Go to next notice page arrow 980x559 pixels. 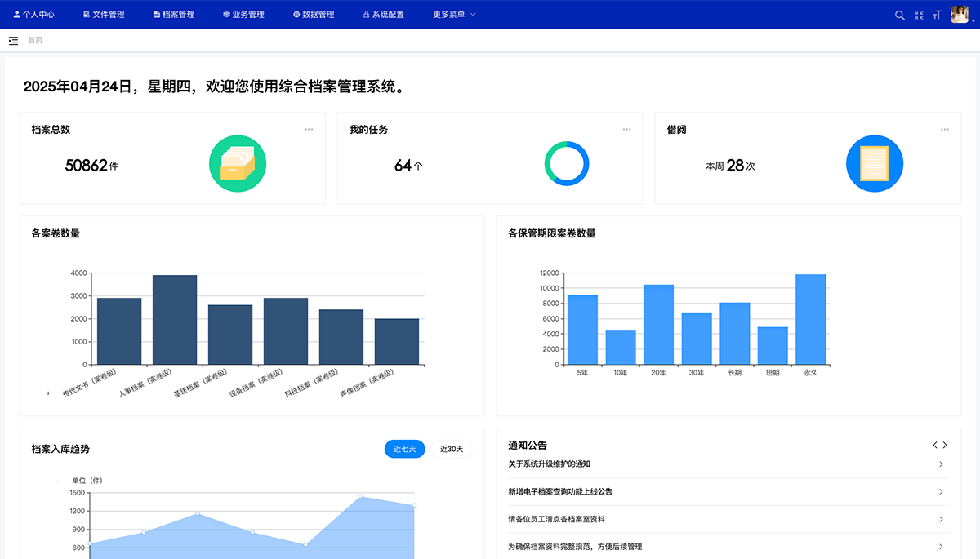[x=945, y=445]
